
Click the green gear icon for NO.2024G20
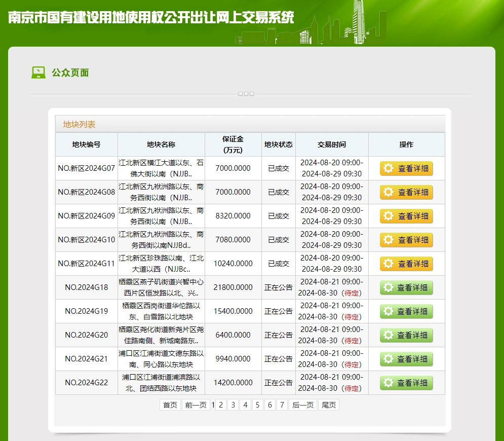click(389, 335)
